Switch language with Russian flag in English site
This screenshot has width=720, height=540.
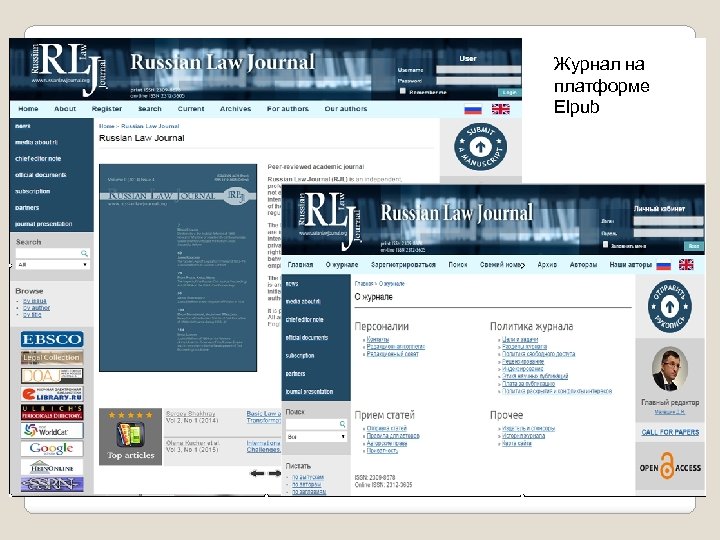[x=473, y=109]
